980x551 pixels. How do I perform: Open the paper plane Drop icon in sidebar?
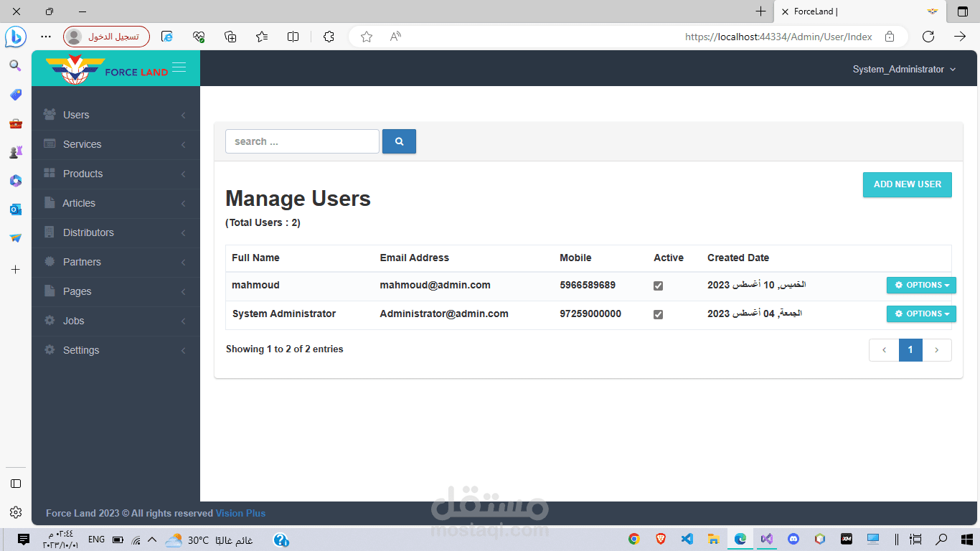coord(15,238)
